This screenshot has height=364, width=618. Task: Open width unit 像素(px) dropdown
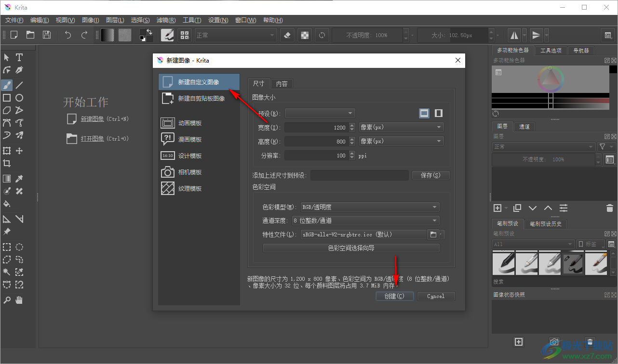pos(402,127)
